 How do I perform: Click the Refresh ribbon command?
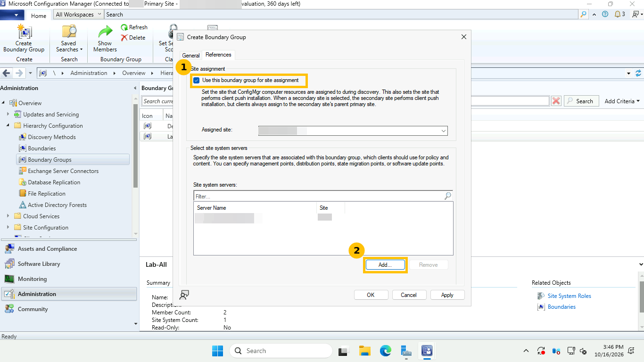point(134,27)
